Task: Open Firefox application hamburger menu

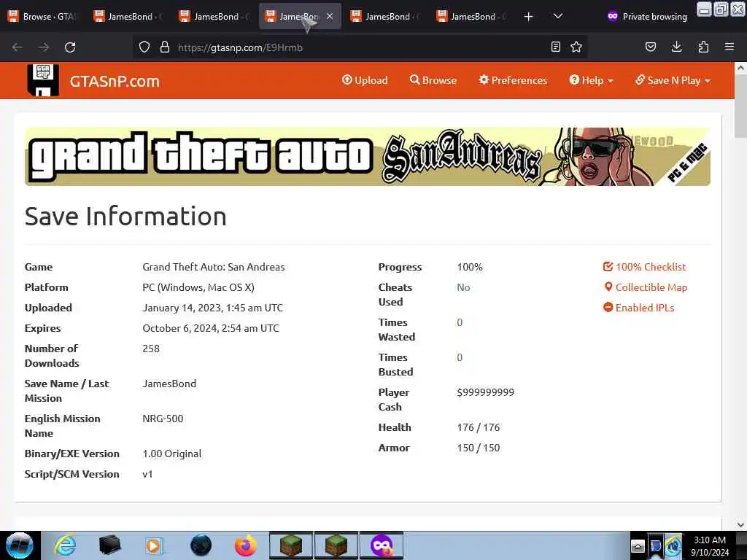Action: click(729, 47)
